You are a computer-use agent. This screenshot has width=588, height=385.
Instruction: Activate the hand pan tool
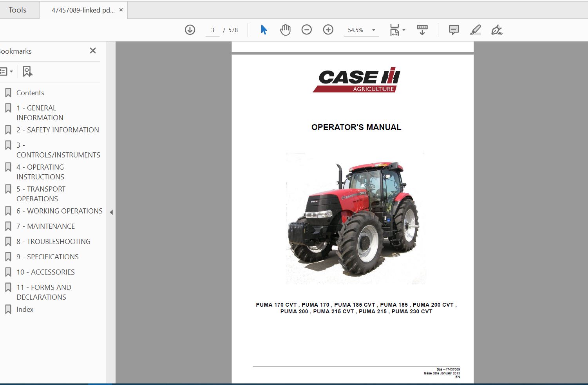point(285,30)
